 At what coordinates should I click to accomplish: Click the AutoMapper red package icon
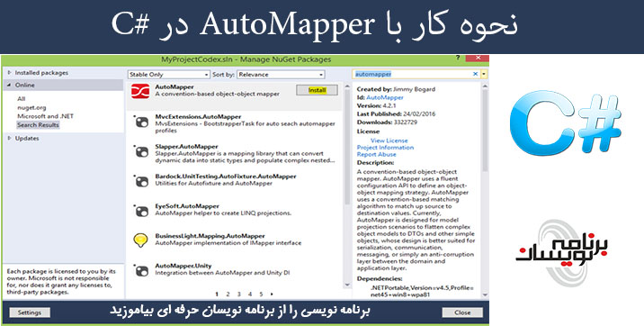click(140, 91)
